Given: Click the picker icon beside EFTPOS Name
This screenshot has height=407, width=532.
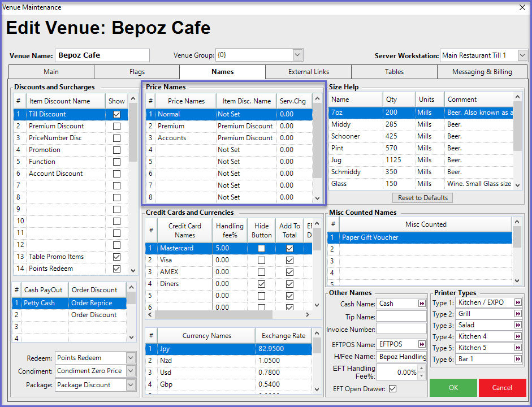Looking at the screenshot, I should pos(422,344).
